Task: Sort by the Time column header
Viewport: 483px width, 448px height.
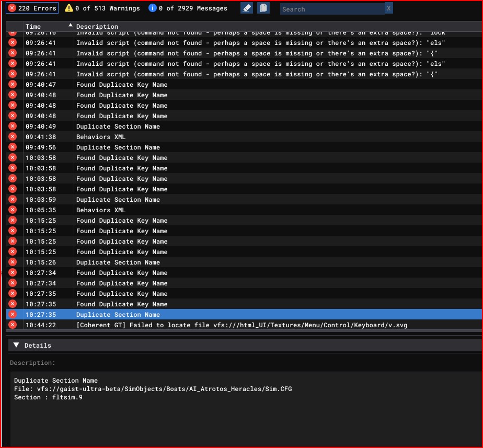Action: 33,26
